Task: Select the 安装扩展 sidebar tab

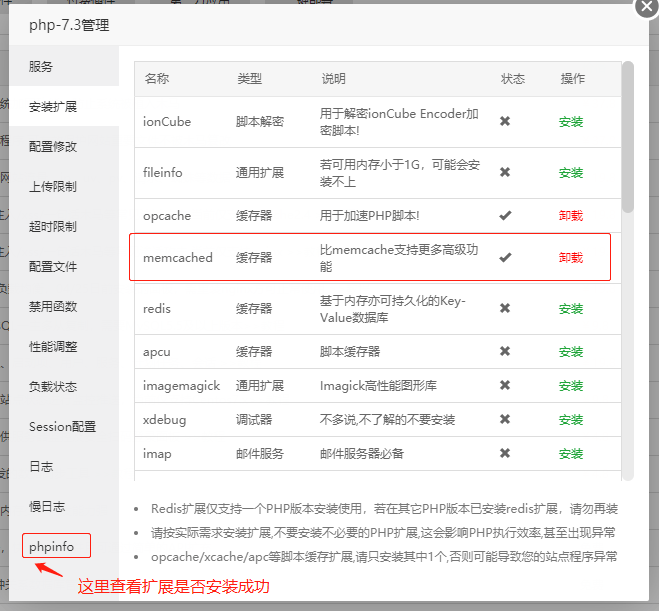Action: [64, 106]
